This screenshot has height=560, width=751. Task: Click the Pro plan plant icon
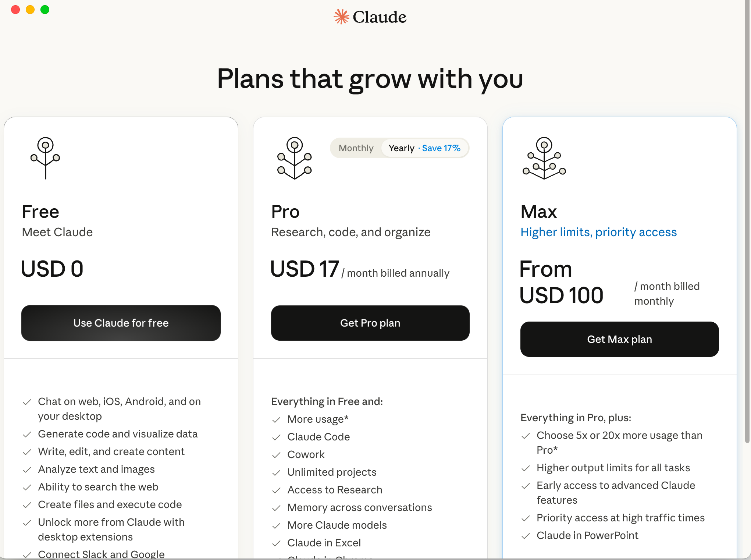click(294, 158)
